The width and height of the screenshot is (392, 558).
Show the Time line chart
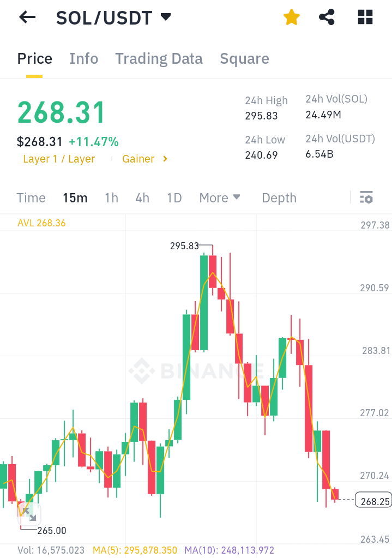31,197
